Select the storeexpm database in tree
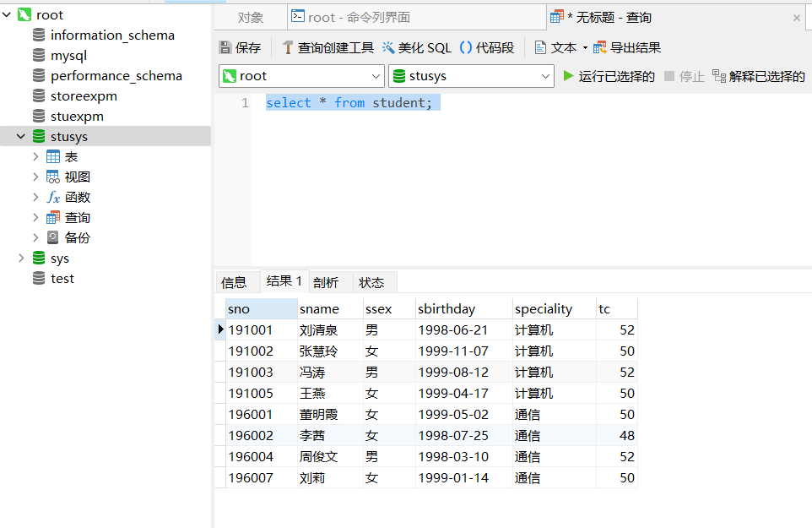812x528 pixels. coord(84,96)
